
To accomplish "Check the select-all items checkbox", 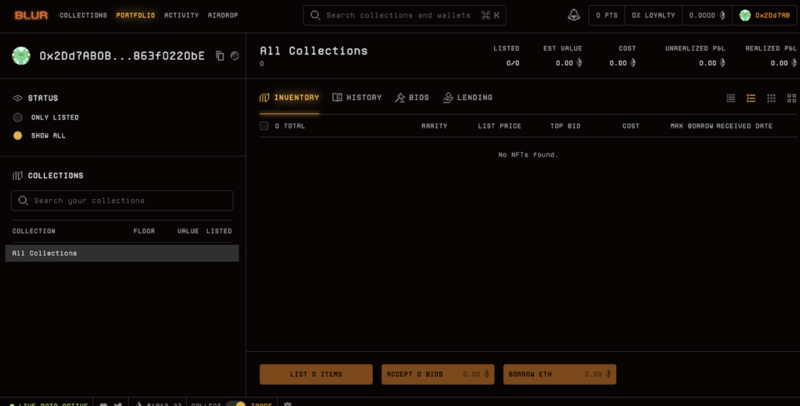I will pyautogui.click(x=264, y=126).
